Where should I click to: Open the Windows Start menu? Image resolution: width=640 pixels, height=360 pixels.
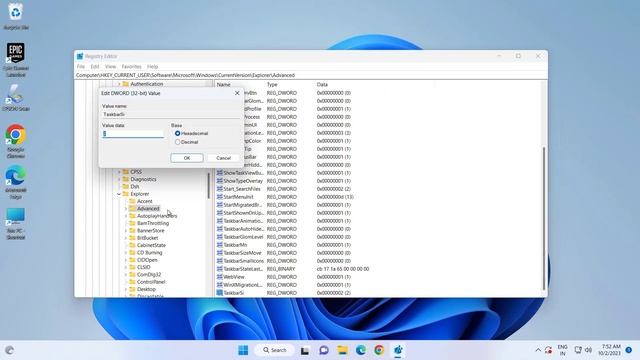click(x=243, y=350)
